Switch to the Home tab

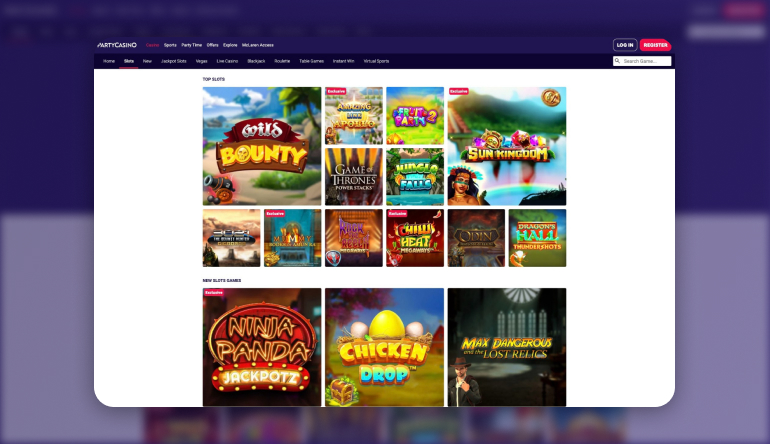[x=109, y=61]
